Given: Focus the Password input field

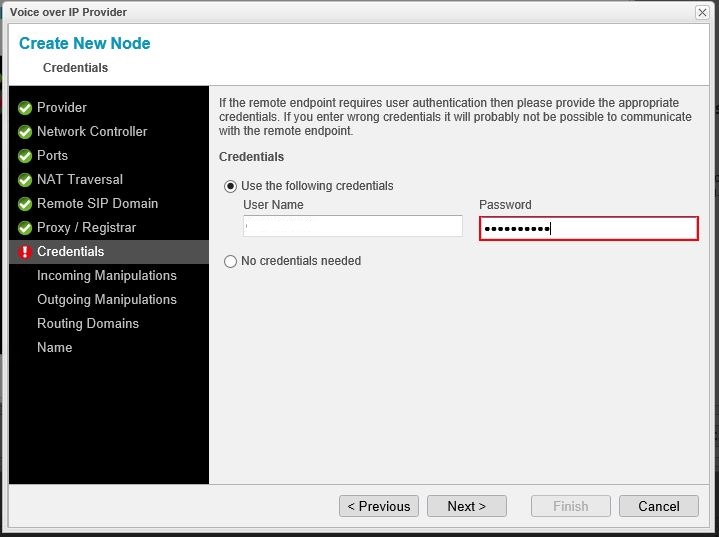Looking at the screenshot, I should pyautogui.click(x=588, y=229).
